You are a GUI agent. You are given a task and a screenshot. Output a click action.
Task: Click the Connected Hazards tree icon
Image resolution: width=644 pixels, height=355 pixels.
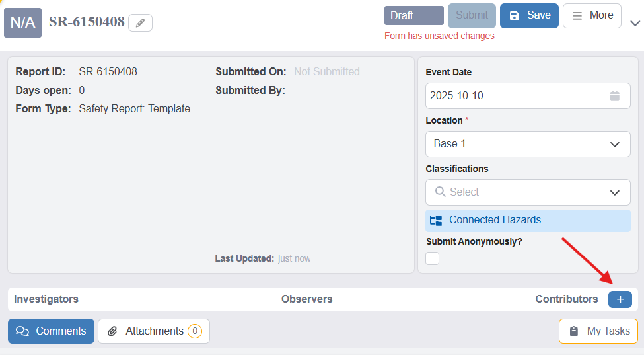pos(436,221)
